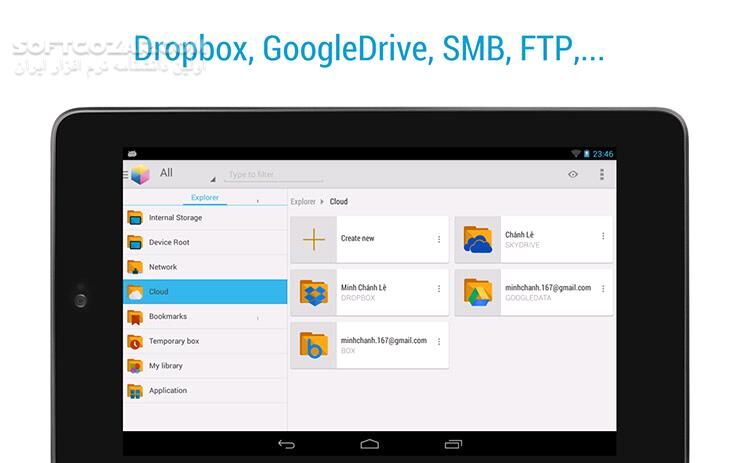Open Bookmarks in sidebar
This screenshot has width=740, height=463.
pyautogui.click(x=205, y=316)
